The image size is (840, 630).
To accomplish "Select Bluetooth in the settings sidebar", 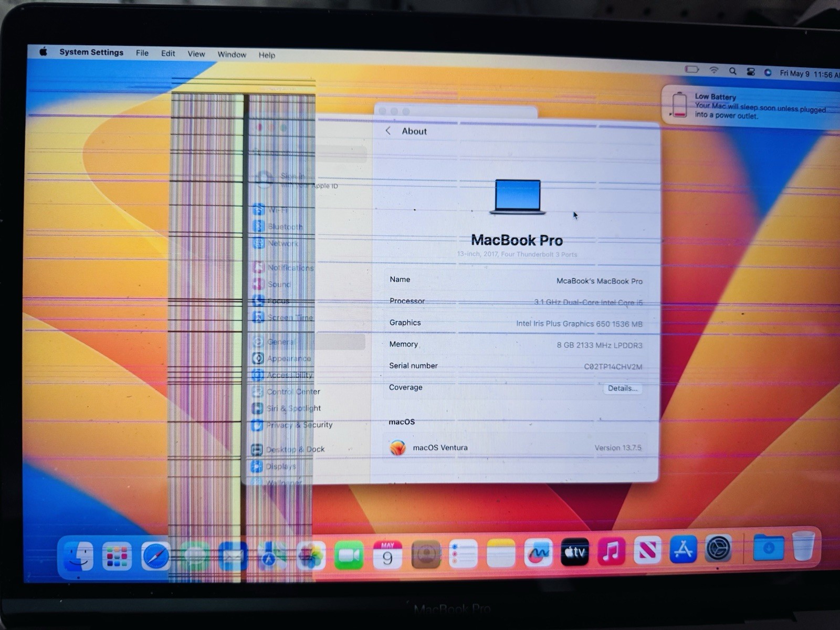I will (278, 227).
